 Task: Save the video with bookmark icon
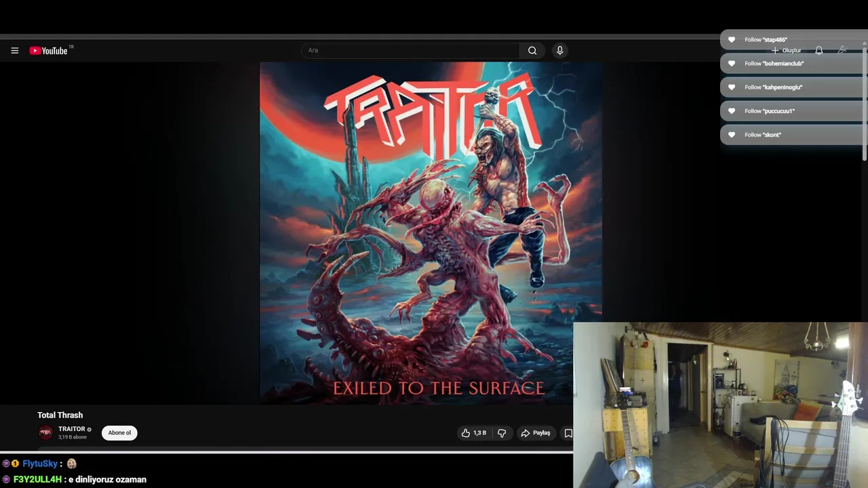[568, 433]
